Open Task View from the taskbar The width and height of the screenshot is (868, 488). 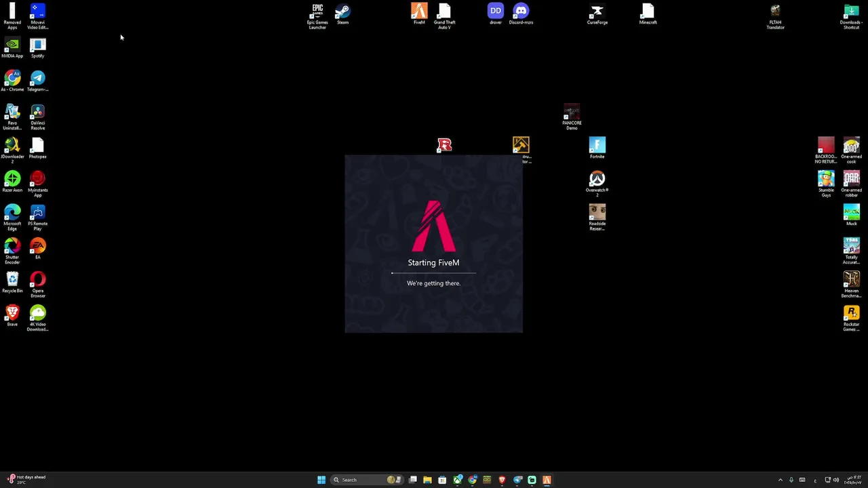[x=412, y=480]
